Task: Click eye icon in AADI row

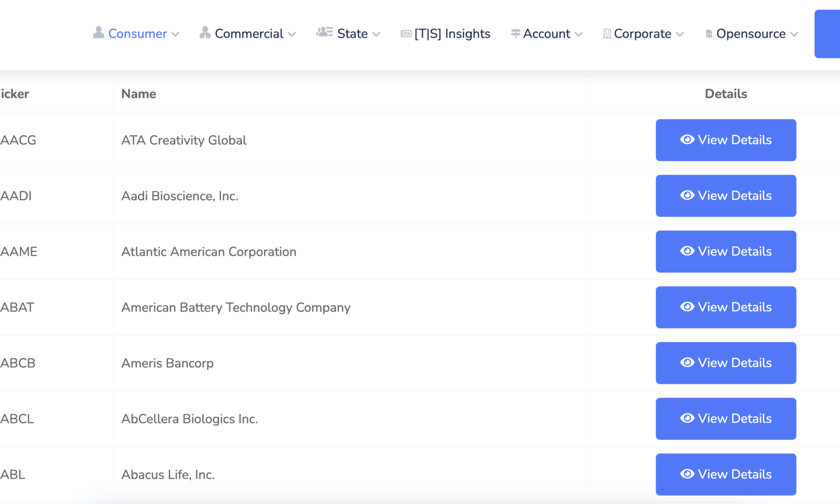Action: 687,195
